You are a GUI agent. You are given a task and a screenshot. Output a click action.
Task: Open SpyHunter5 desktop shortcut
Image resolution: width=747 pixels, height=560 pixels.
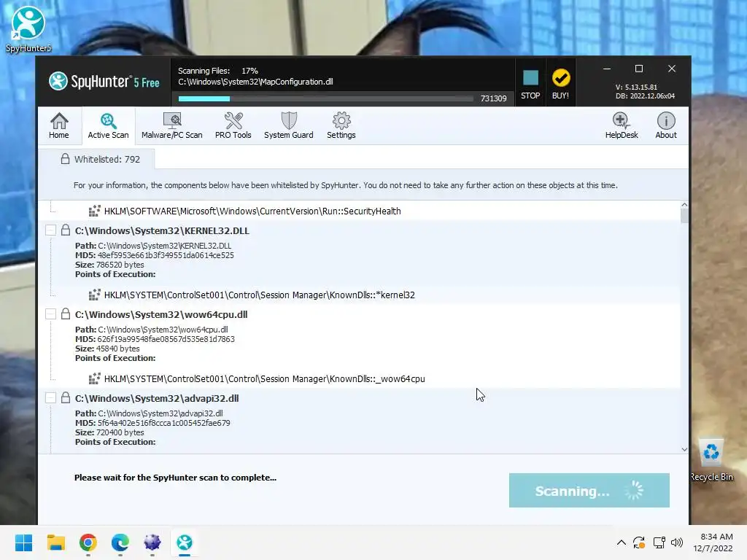pyautogui.click(x=28, y=28)
